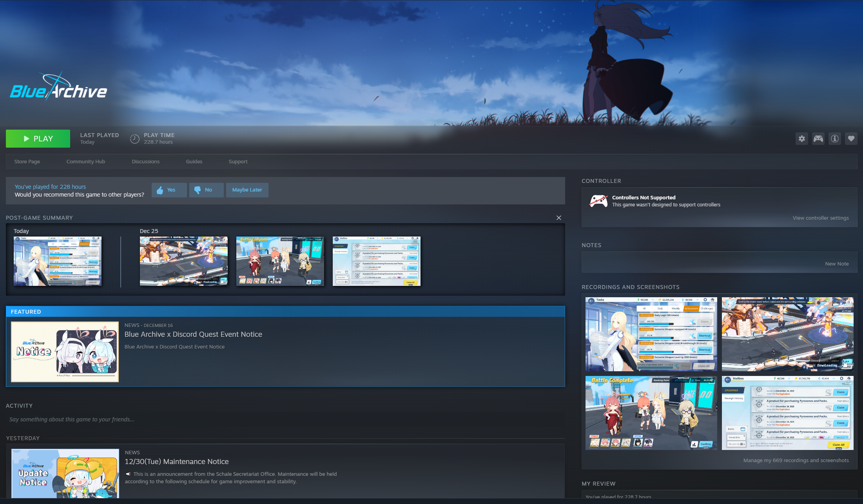
Task: Manage my 669 recordings and screenshots
Action: (x=796, y=460)
